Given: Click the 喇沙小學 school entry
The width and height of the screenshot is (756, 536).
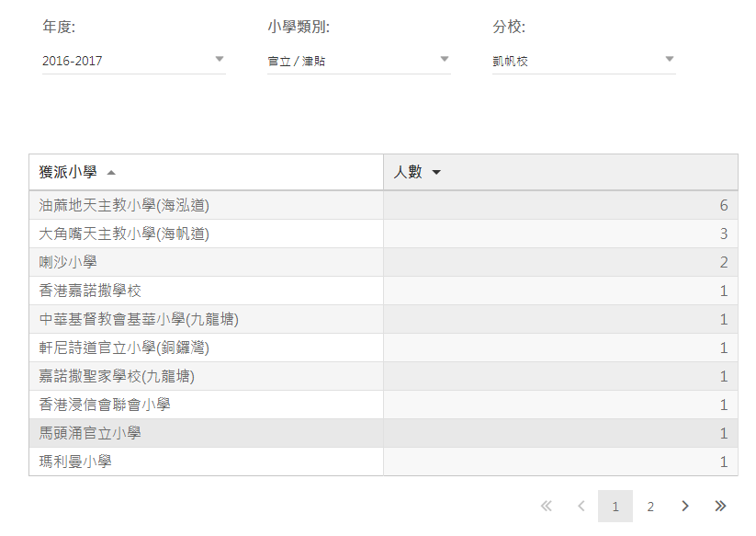Looking at the screenshot, I should (x=68, y=262).
